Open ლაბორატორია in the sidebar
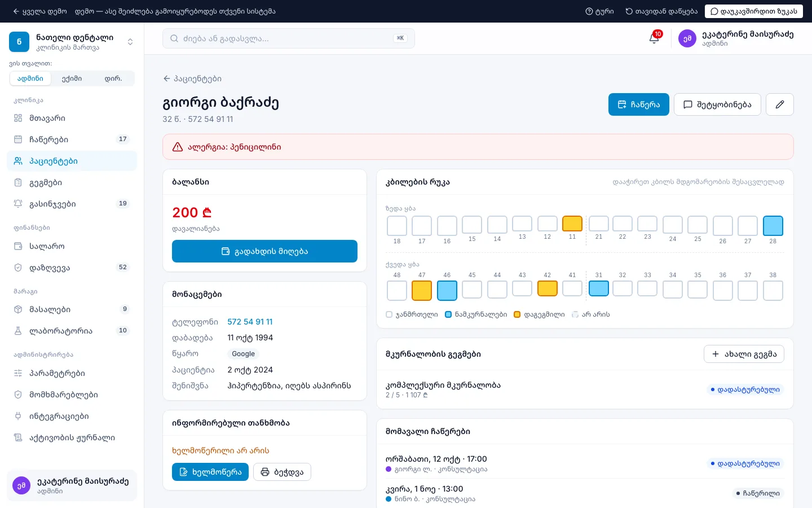The image size is (812, 508). pos(72,331)
